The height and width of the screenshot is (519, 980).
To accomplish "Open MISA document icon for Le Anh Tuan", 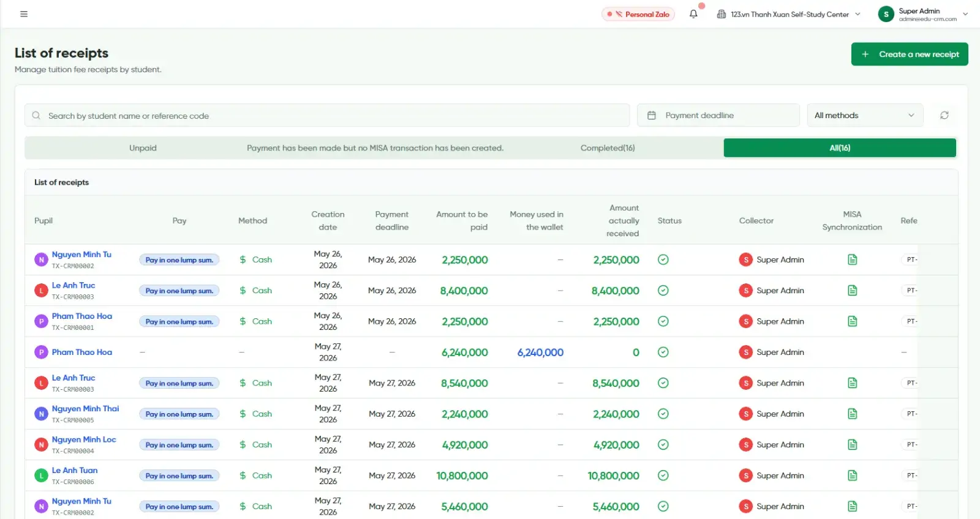I will point(852,476).
